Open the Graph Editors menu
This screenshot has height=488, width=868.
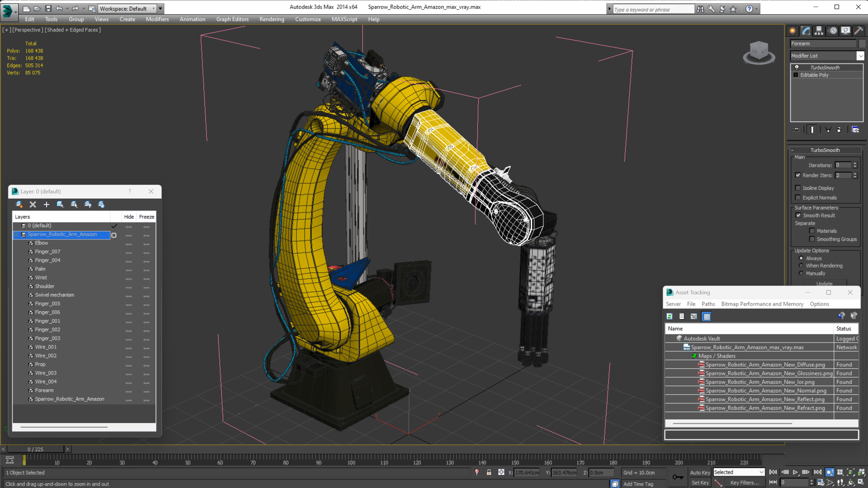pyautogui.click(x=232, y=19)
